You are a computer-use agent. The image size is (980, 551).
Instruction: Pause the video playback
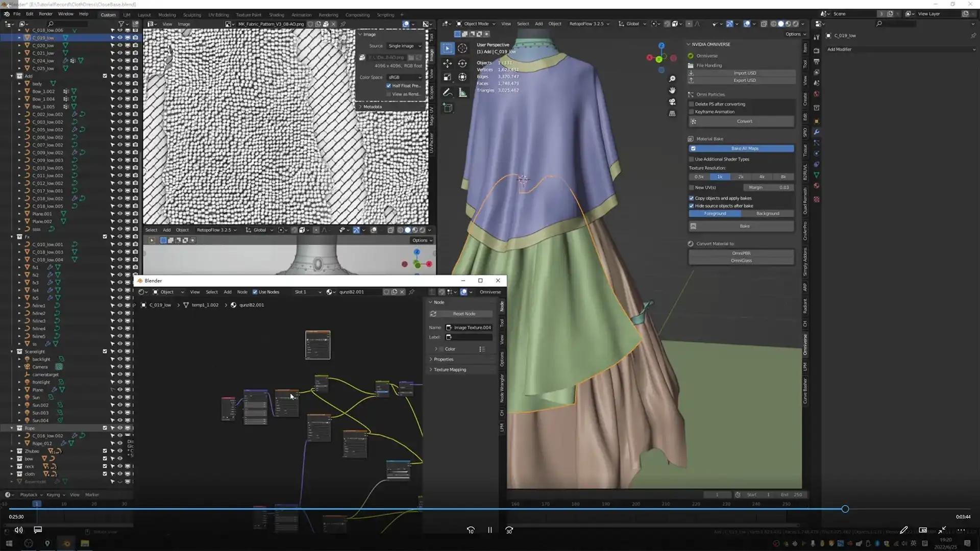coord(490,530)
